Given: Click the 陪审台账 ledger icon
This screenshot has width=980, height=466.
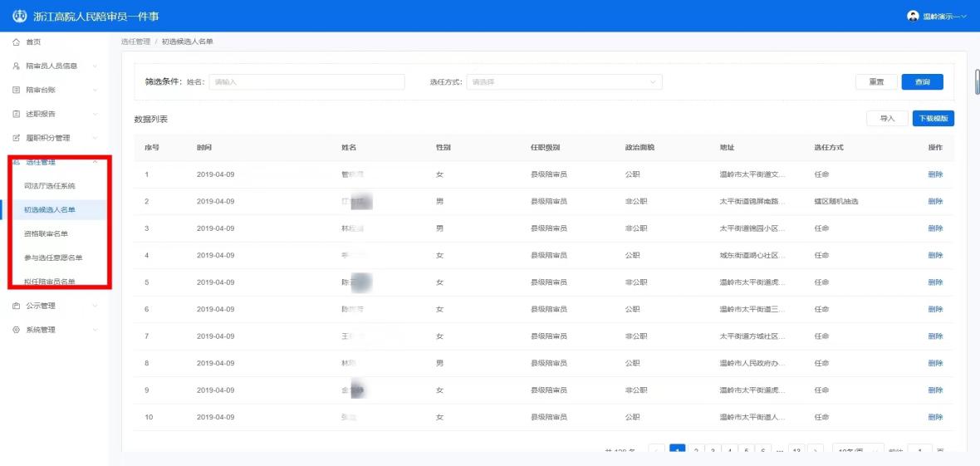Looking at the screenshot, I should [16, 90].
